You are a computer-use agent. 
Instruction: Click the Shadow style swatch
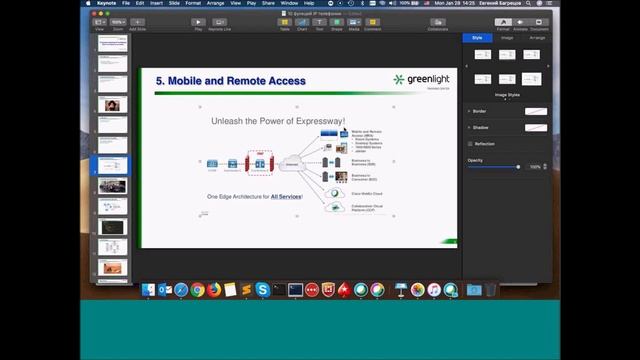[536, 127]
